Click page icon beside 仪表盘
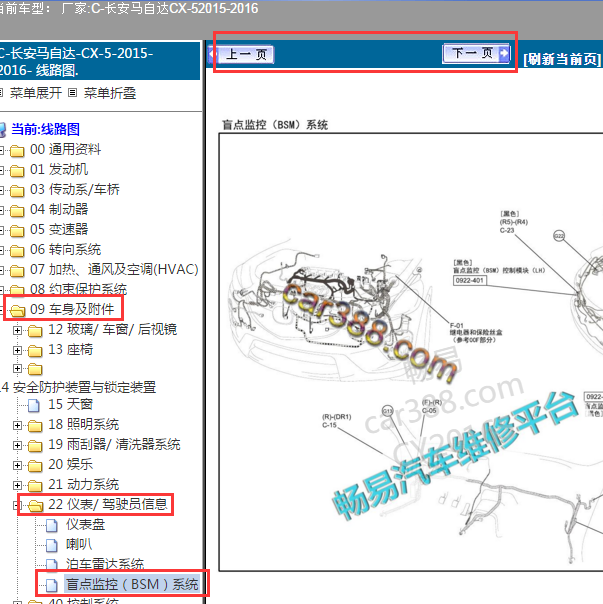The width and height of the screenshot is (603, 604). 52,525
